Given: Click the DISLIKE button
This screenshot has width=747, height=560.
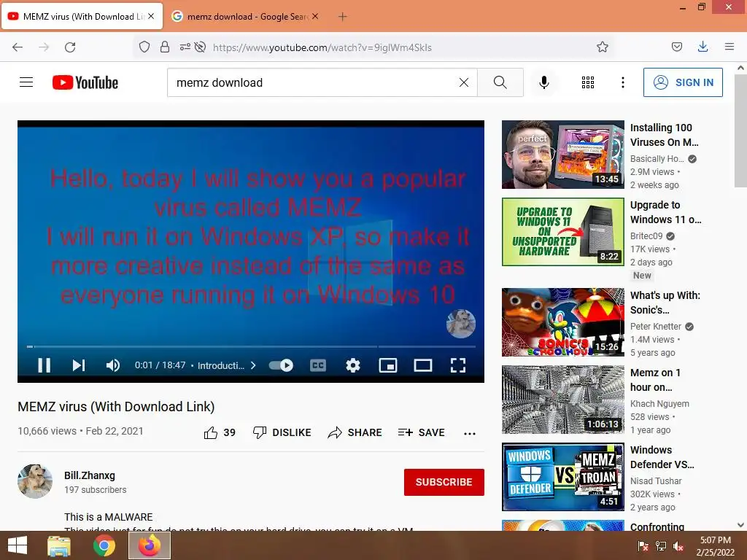Looking at the screenshot, I should [282, 432].
